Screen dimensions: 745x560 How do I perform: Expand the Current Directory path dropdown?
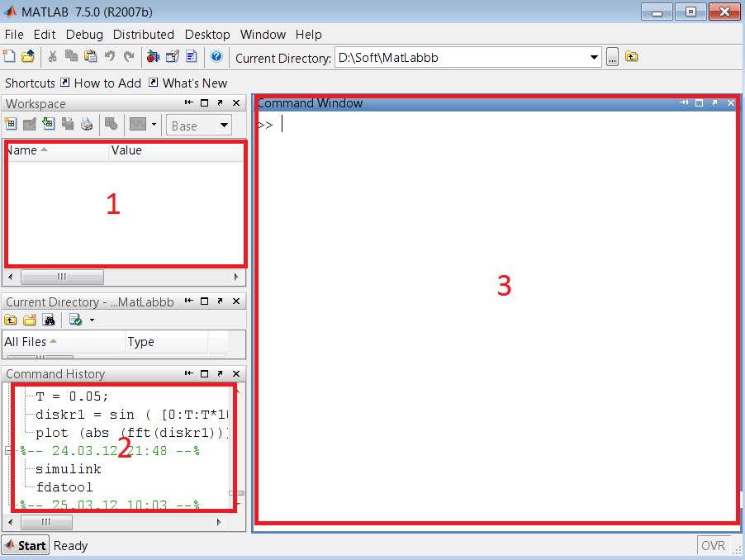tap(594, 58)
